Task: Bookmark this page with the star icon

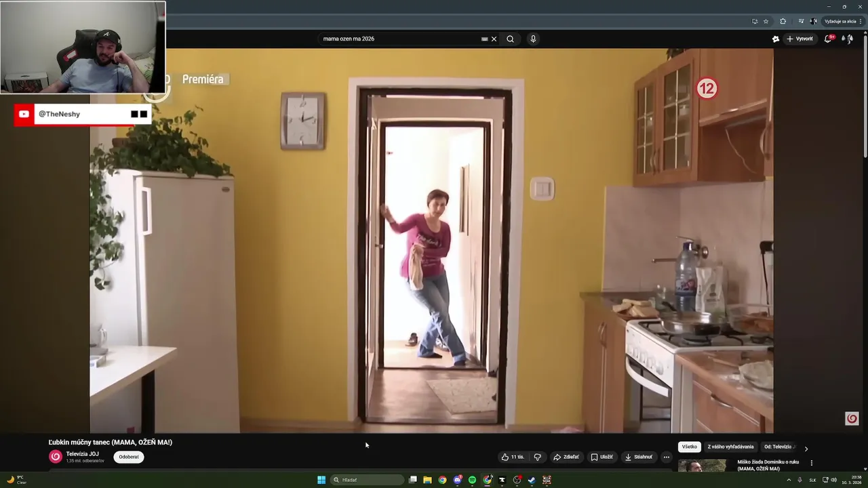Action: (x=766, y=21)
